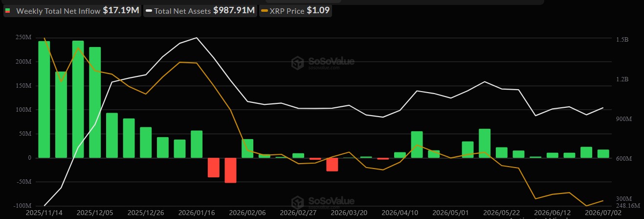Click the 1.5B right axis label
The height and width of the screenshot is (219, 644).
(x=622, y=39)
